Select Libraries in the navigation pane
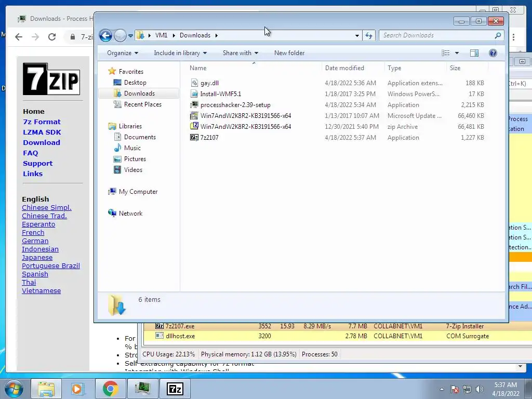 point(130,126)
